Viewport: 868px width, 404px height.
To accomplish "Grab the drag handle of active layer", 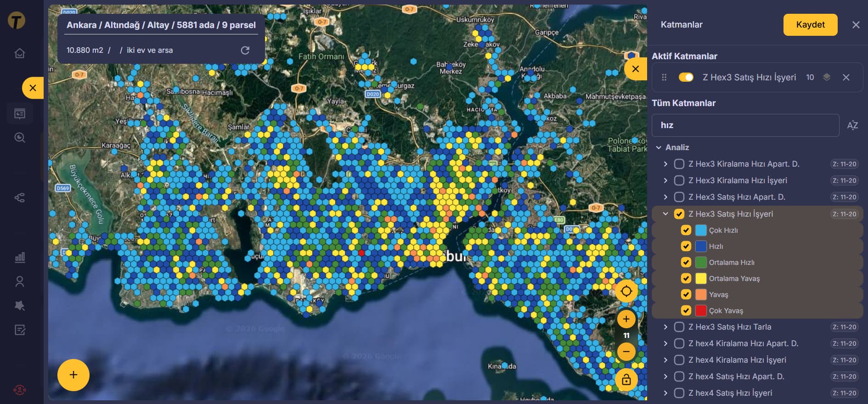I will coord(664,78).
